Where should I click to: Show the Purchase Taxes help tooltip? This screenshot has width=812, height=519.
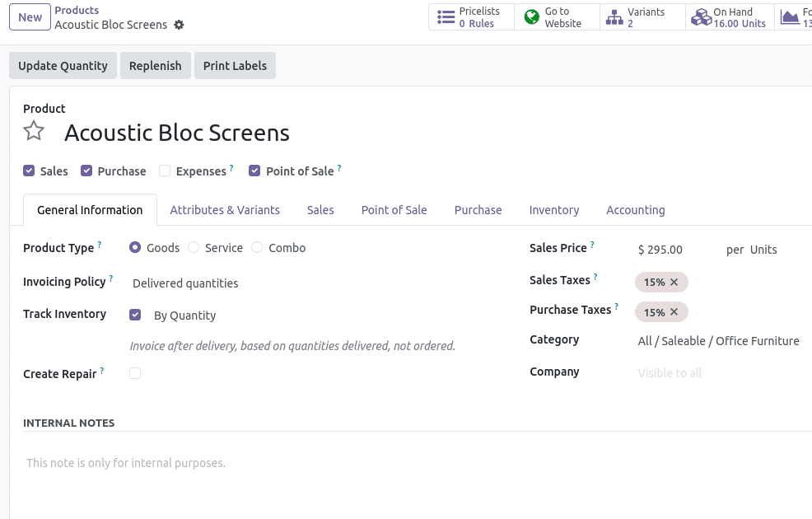tap(616, 306)
